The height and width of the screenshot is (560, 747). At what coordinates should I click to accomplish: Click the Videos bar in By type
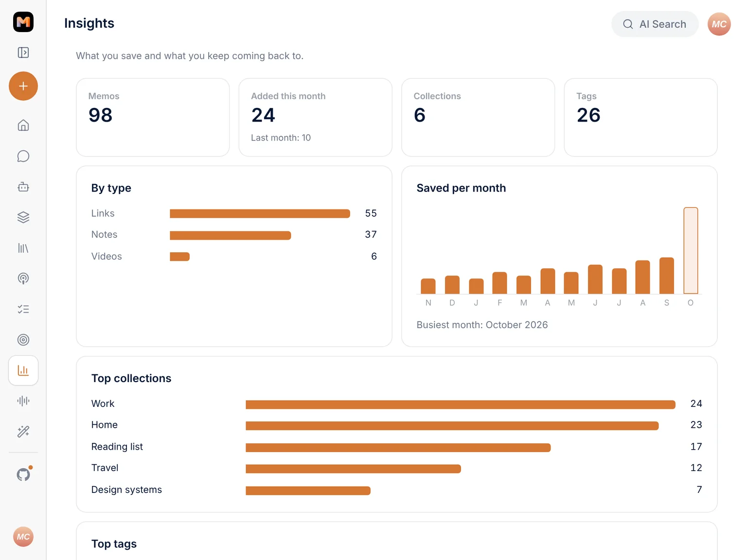pos(179,257)
